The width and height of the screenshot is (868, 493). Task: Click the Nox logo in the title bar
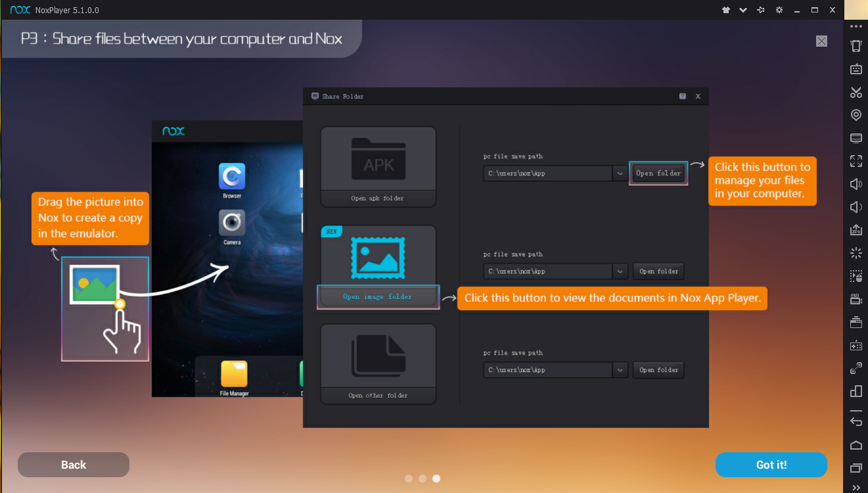click(x=20, y=10)
